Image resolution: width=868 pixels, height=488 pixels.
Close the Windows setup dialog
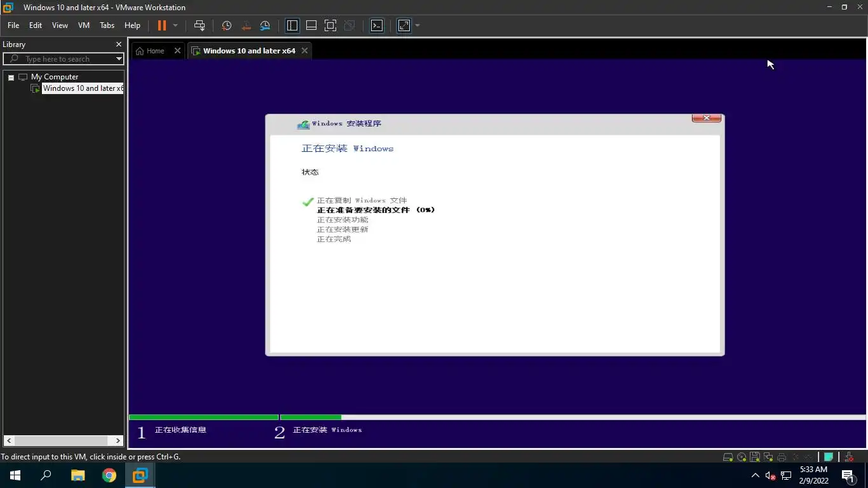pos(706,118)
